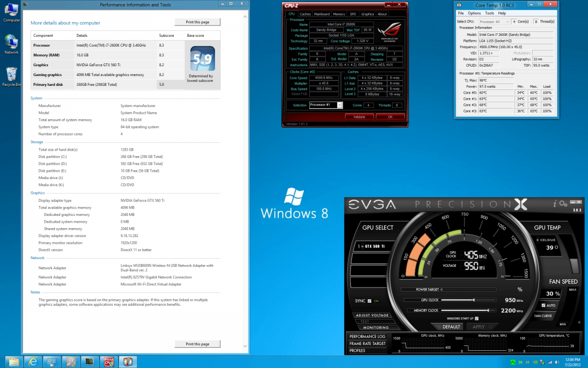588x368 pixels.
Task: Click the Republic of Gamers logo in CPU-Z
Action: [390, 32]
